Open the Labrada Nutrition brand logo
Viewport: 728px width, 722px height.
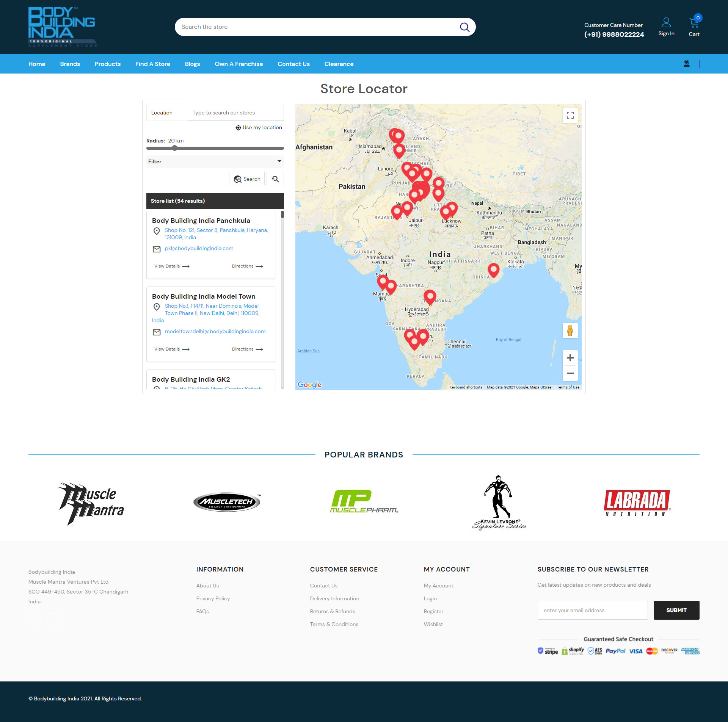(x=637, y=503)
